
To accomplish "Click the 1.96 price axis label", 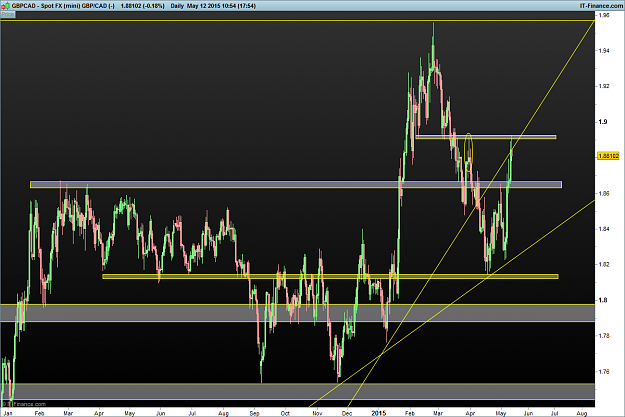I will tap(603, 15).
